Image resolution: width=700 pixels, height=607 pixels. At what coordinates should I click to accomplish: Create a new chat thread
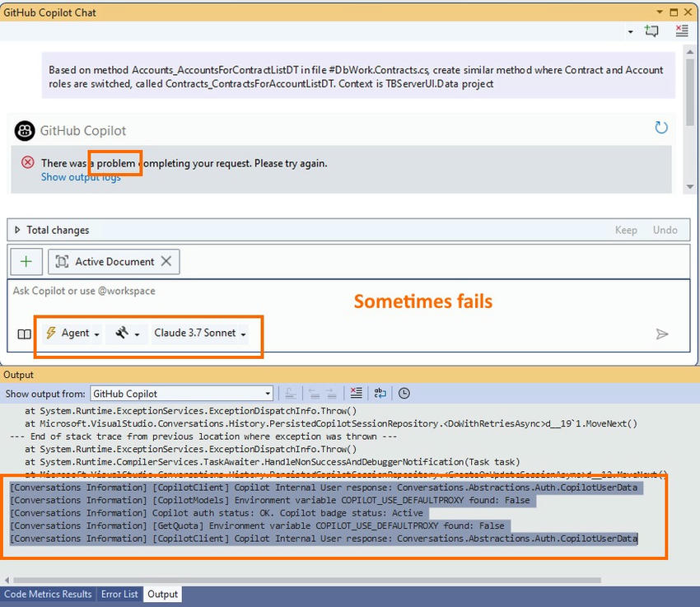[651, 31]
